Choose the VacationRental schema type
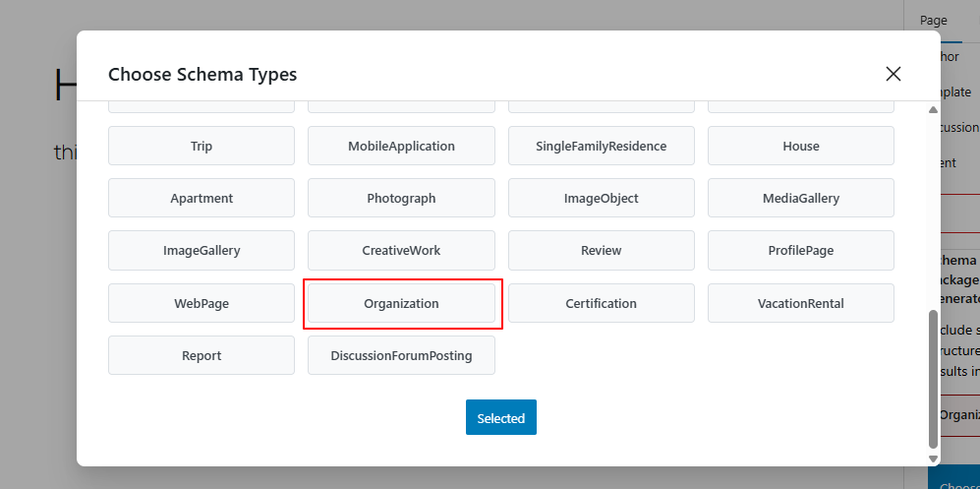 click(x=800, y=303)
